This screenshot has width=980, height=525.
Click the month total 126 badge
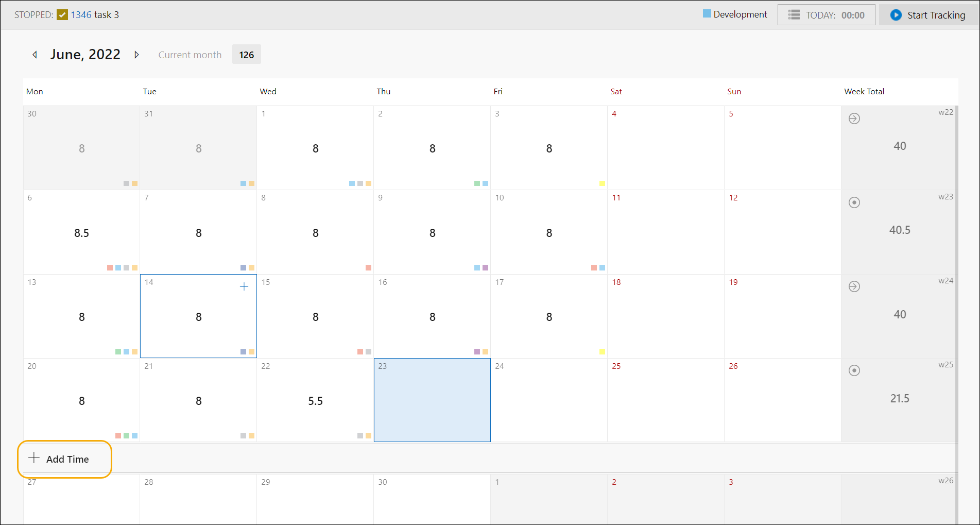[247, 55]
